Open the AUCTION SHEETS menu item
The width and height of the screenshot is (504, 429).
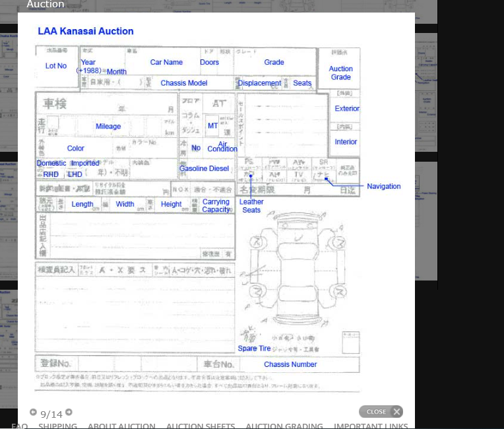coord(201,426)
